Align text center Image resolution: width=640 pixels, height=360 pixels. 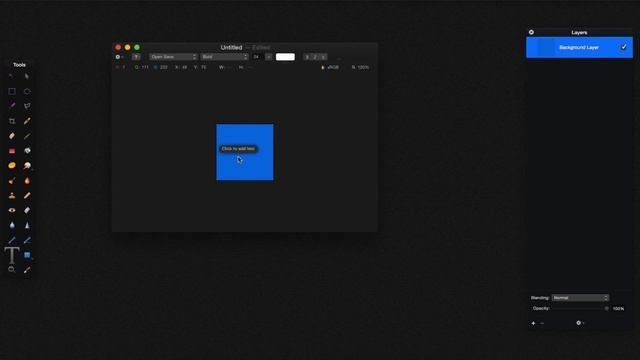pos(315,57)
